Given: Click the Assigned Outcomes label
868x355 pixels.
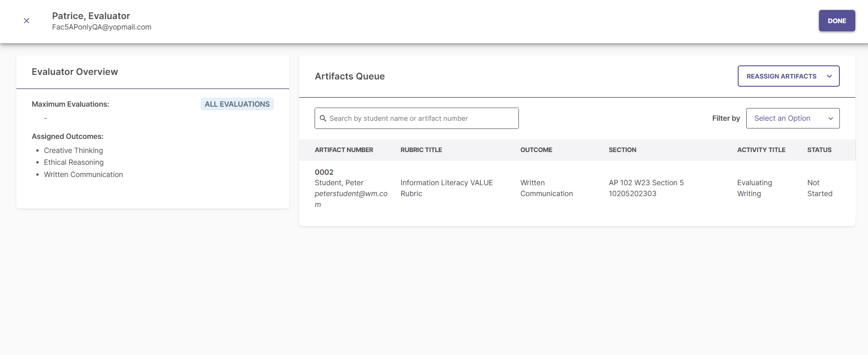Looking at the screenshot, I should 68,136.
